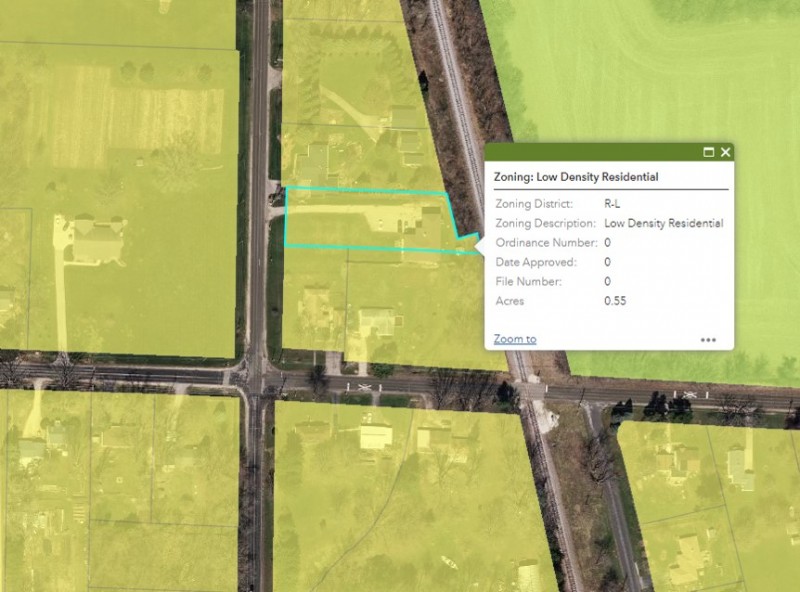The width and height of the screenshot is (800, 592).
Task: Click the road intersection left of center
Action: point(259,378)
